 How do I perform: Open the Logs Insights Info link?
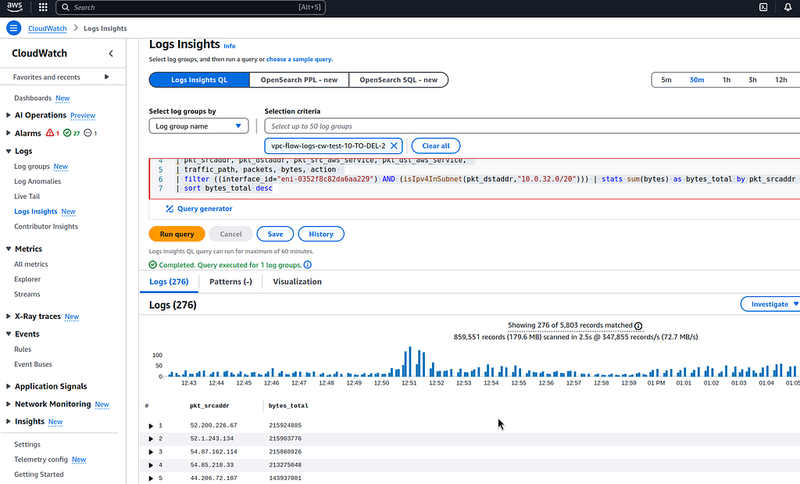[x=230, y=46]
